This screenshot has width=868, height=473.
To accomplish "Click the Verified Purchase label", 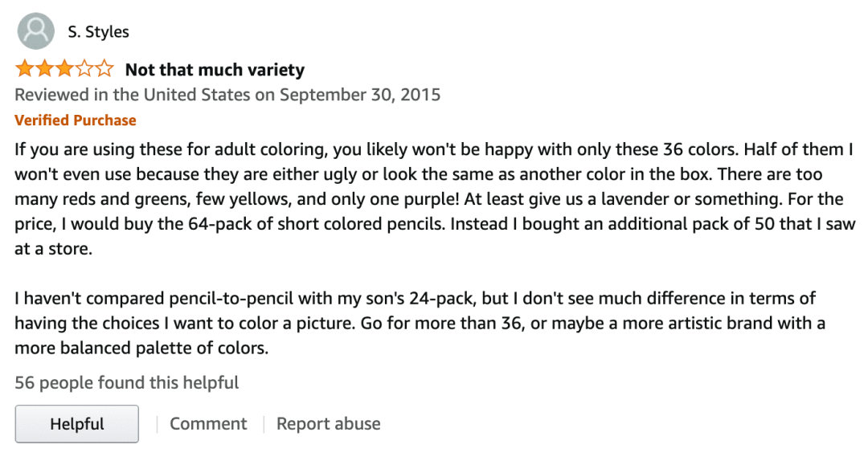I will coord(76,120).
